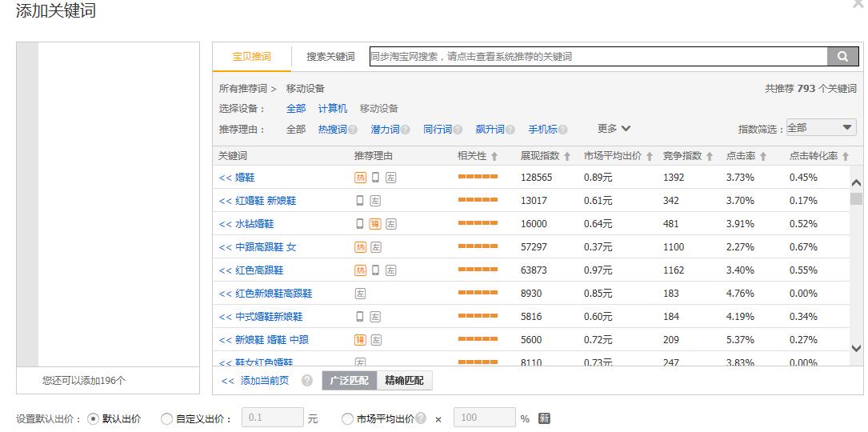Filter reasons by 同行词
868x432 pixels.
[438, 130]
